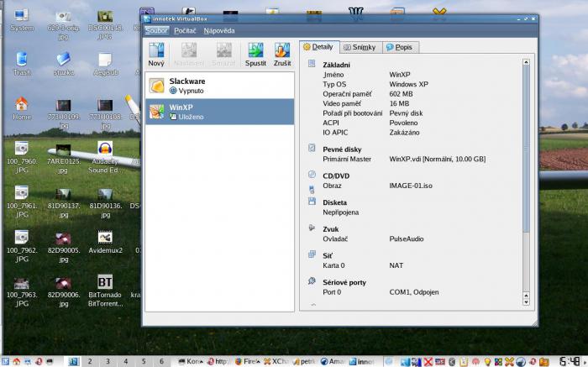588x367 pixels.
Task: Activate the Firefox taskbar button
Action: point(248,362)
